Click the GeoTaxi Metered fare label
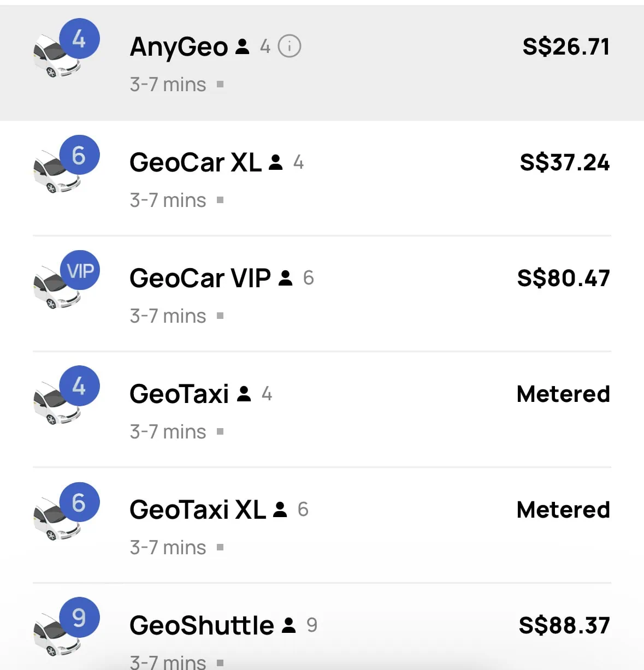The height and width of the screenshot is (670, 644). click(x=563, y=394)
